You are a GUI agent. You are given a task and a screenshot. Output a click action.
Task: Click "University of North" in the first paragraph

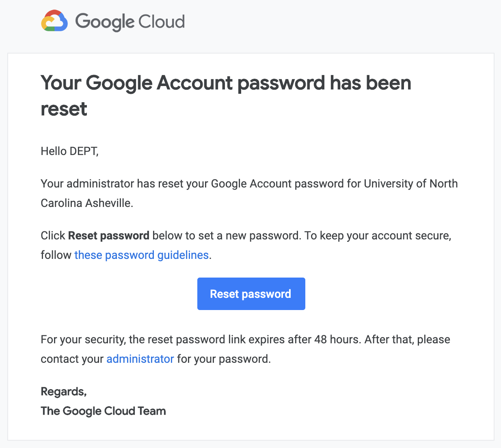pyautogui.click(x=410, y=183)
